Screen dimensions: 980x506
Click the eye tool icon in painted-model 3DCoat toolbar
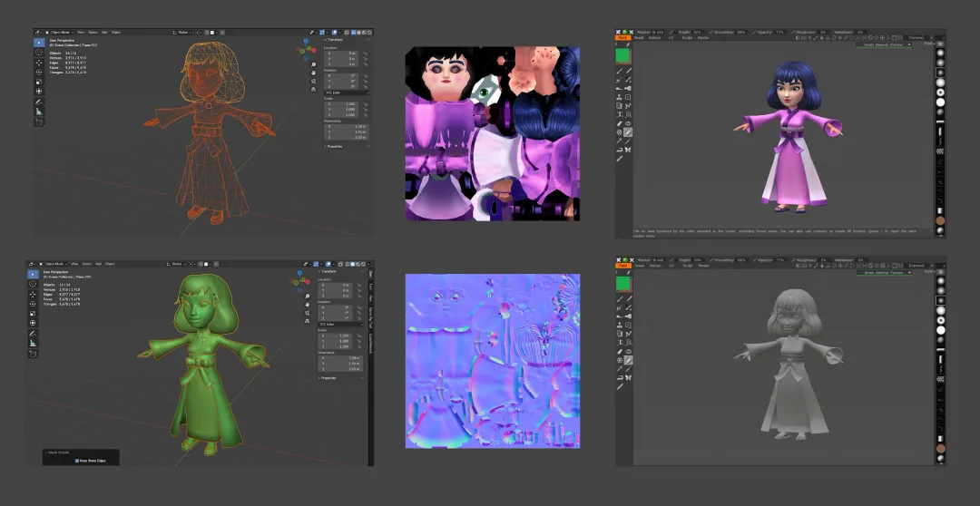[x=628, y=123]
